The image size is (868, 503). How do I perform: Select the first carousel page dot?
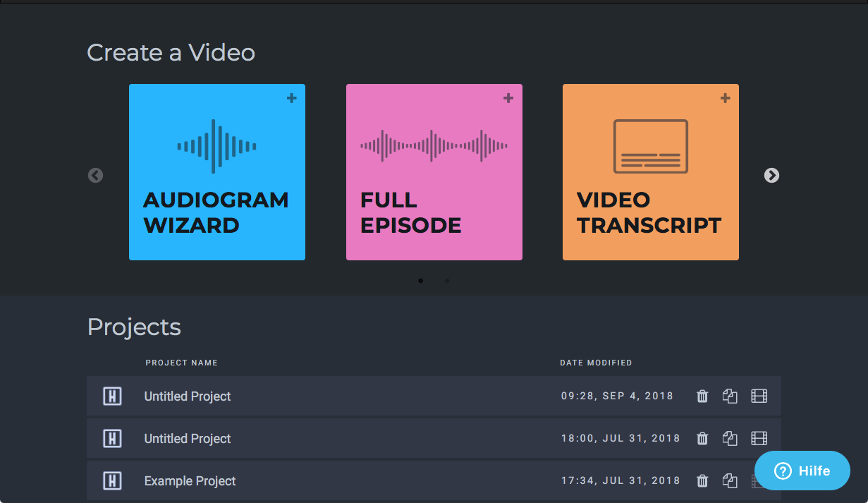tap(421, 281)
